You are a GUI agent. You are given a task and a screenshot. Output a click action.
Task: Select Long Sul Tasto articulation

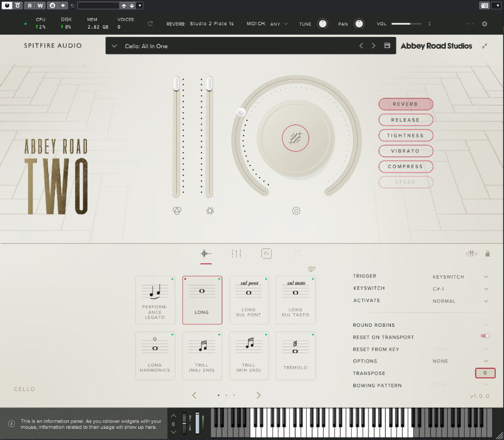click(296, 300)
